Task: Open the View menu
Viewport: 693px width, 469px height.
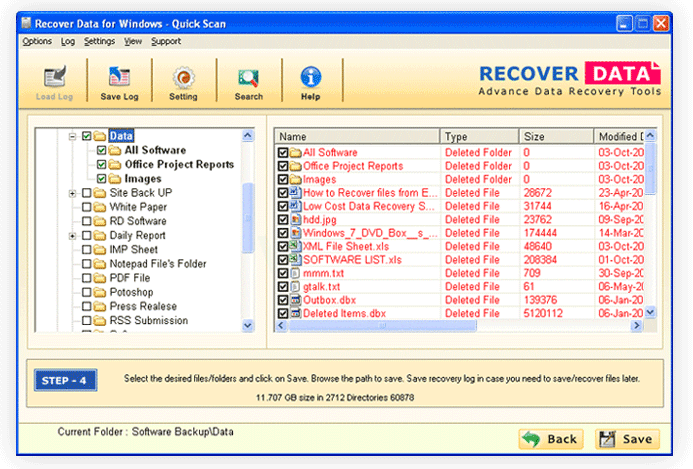Action: [133, 41]
